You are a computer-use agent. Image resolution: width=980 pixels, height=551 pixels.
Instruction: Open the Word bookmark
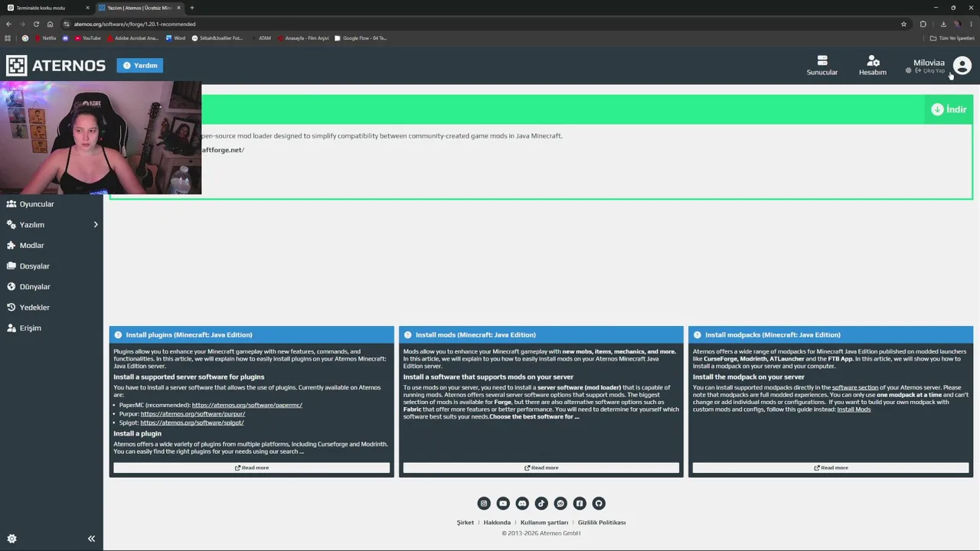pyautogui.click(x=176, y=38)
